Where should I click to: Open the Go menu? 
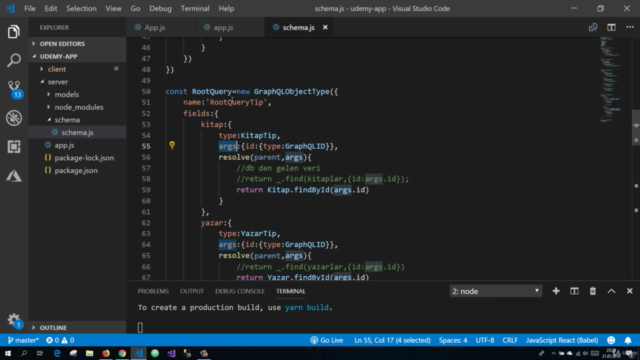click(135, 8)
